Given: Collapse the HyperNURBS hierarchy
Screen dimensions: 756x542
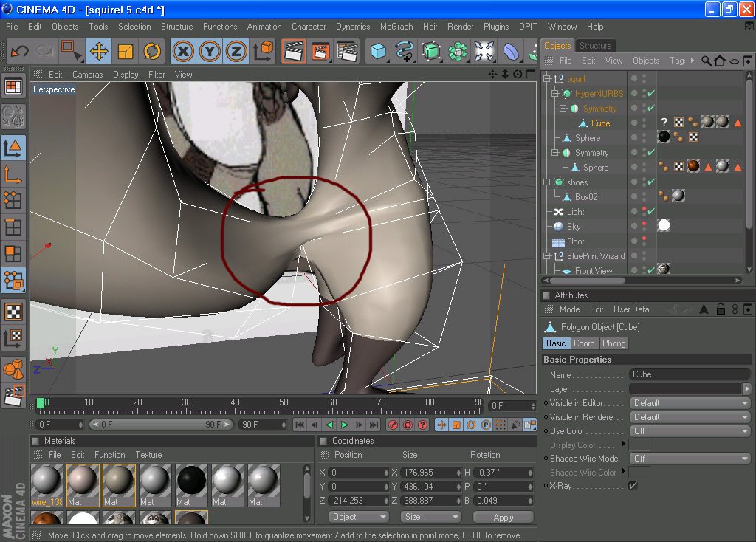Looking at the screenshot, I should pyautogui.click(x=555, y=94).
